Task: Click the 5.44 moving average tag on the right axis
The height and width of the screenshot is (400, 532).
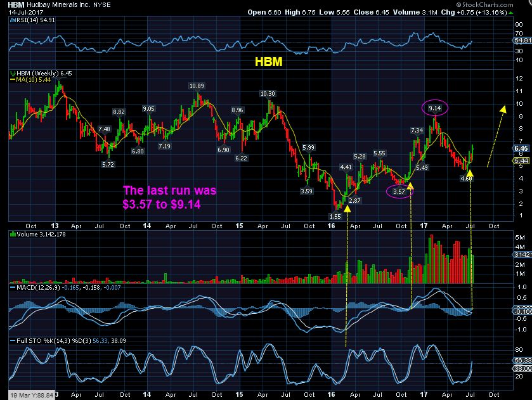Action: pyautogui.click(x=521, y=161)
